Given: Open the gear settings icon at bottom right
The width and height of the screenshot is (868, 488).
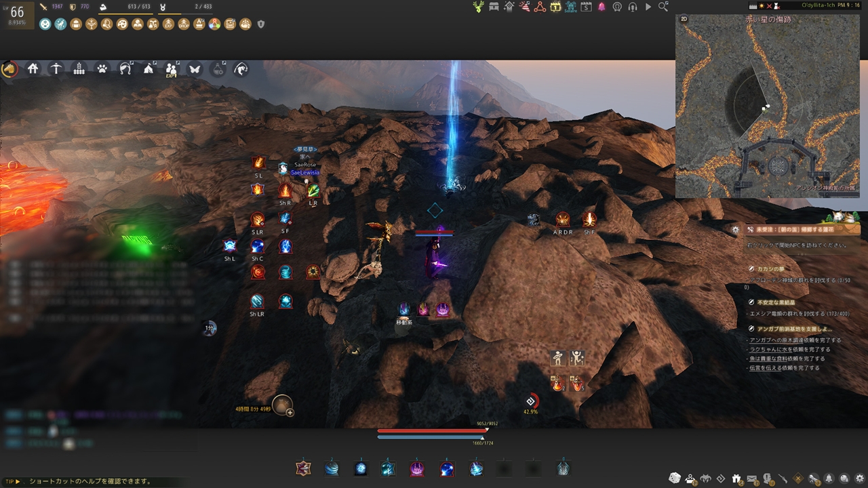Looking at the screenshot, I should [x=860, y=479].
